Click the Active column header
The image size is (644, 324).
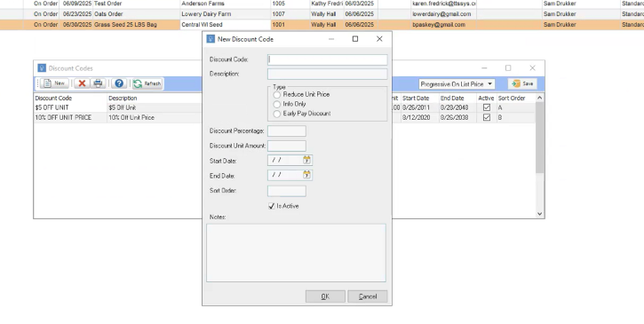click(x=486, y=99)
